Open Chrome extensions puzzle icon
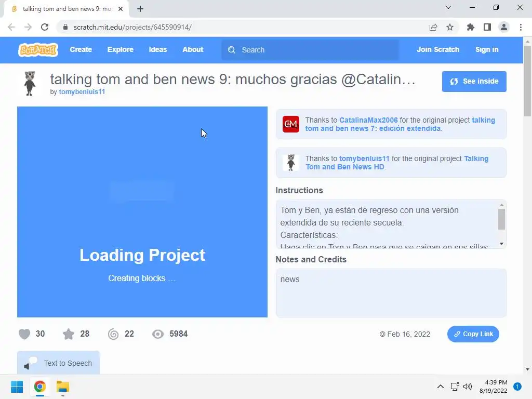Viewport: 532px width, 399px height. [x=471, y=27]
